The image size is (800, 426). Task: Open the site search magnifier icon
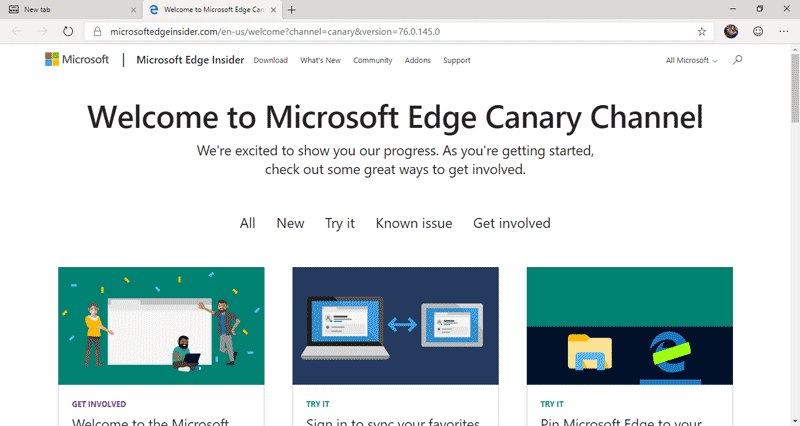(x=737, y=60)
